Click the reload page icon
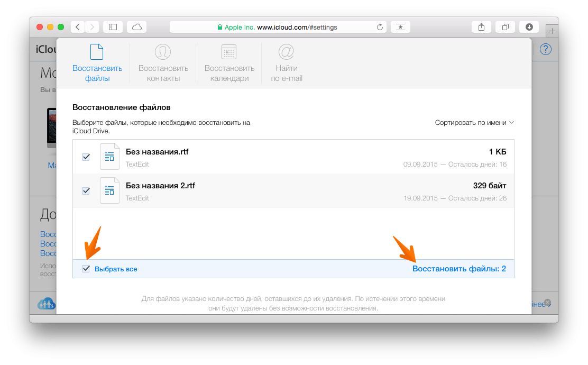Image resolution: width=588 pixels, height=365 pixels. [x=380, y=27]
